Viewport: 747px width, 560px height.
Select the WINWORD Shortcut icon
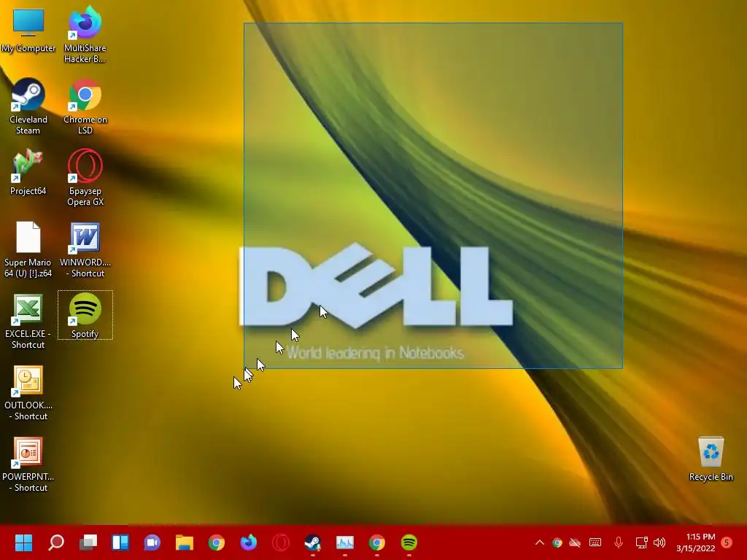(x=85, y=249)
